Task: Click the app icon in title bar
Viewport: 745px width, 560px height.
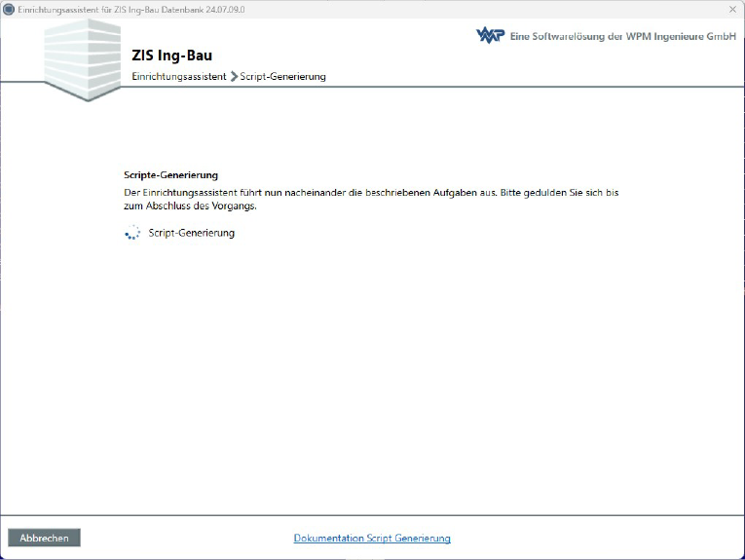Action: 9,9
